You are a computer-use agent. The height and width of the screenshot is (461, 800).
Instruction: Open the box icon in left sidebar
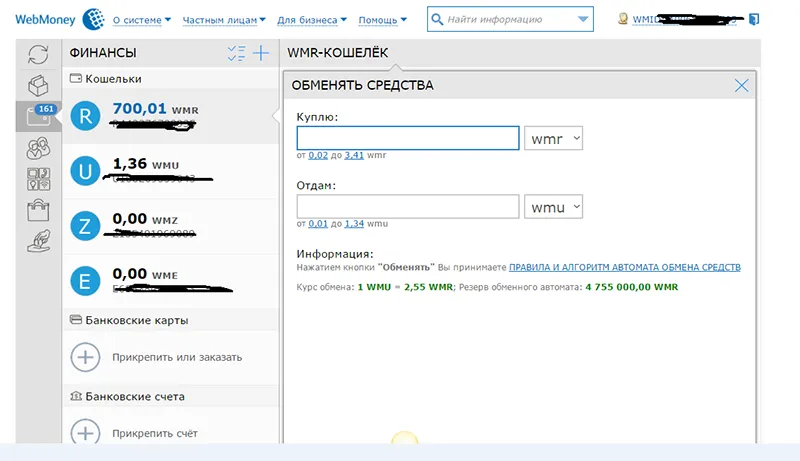(x=38, y=85)
